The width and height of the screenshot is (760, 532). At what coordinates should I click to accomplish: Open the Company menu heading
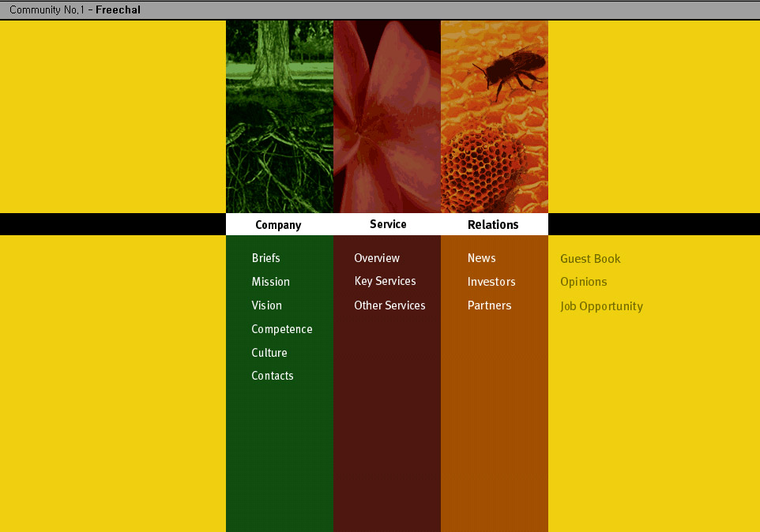click(x=278, y=225)
